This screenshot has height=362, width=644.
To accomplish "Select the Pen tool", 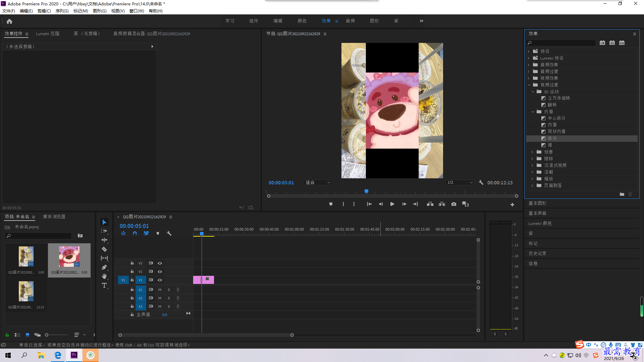I will (104, 267).
